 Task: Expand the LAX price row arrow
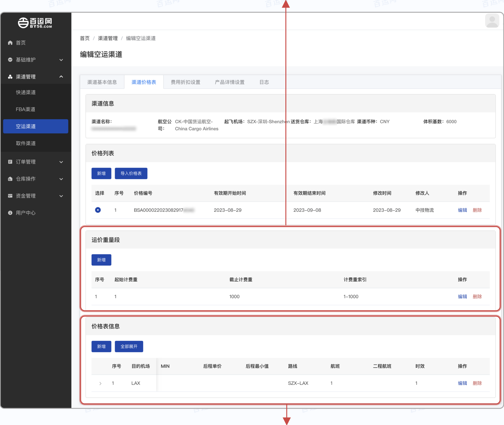(x=100, y=383)
